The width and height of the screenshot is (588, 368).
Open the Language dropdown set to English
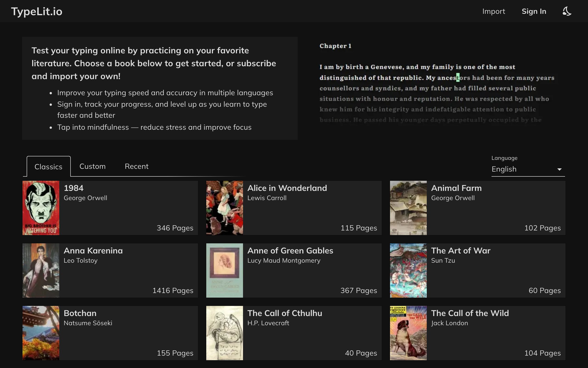(528, 169)
